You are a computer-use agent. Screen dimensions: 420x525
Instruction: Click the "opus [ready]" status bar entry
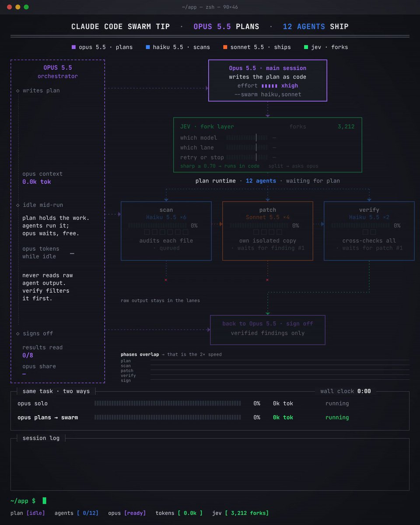(127, 513)
